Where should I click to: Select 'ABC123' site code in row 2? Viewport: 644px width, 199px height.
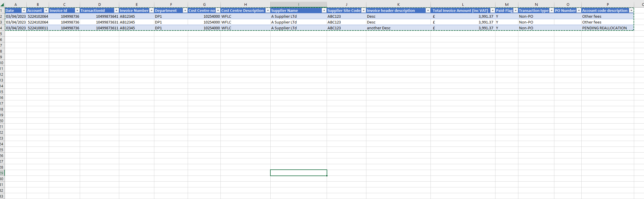(x=346, y=16)
